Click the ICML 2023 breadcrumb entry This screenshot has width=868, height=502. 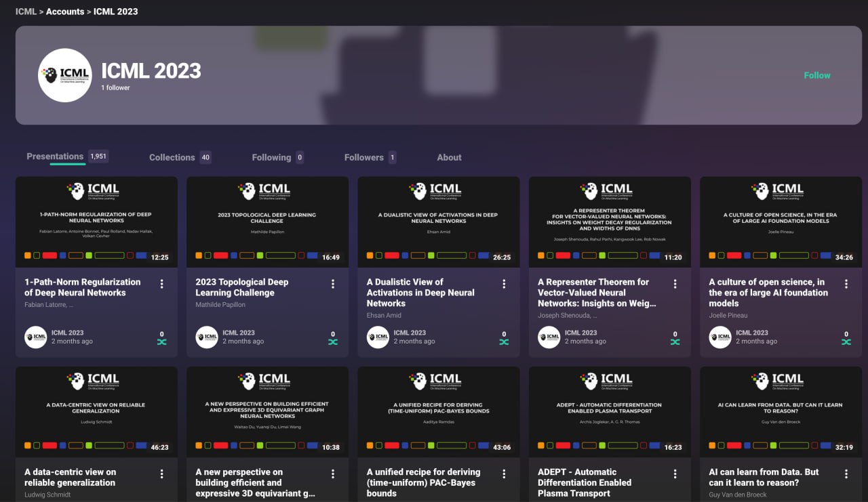(x=116, y=12)
